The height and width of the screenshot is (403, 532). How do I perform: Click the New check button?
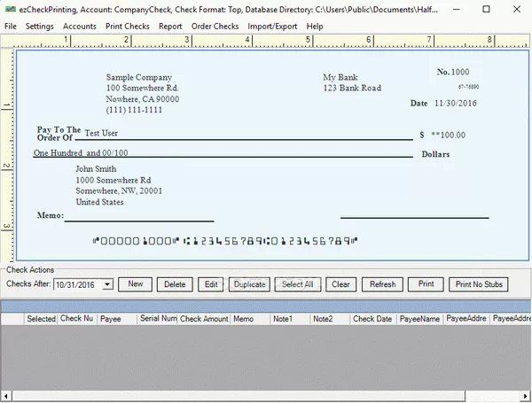click(135, 284)
